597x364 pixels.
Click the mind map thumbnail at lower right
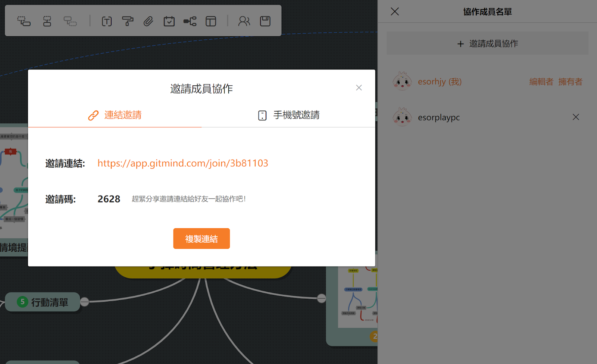[357, 297]
